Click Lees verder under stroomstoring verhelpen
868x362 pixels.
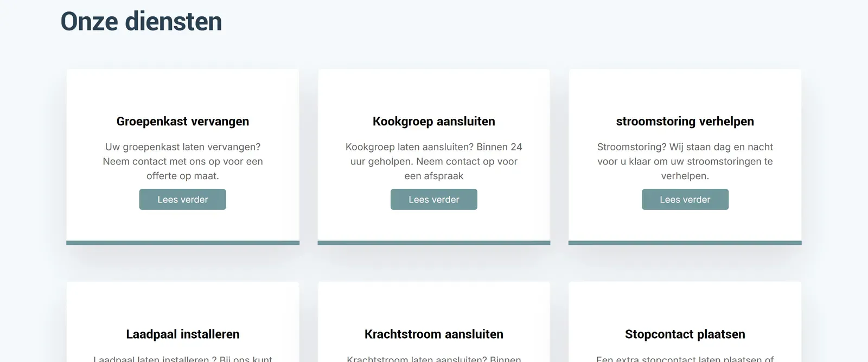click(x=685, y=199)
